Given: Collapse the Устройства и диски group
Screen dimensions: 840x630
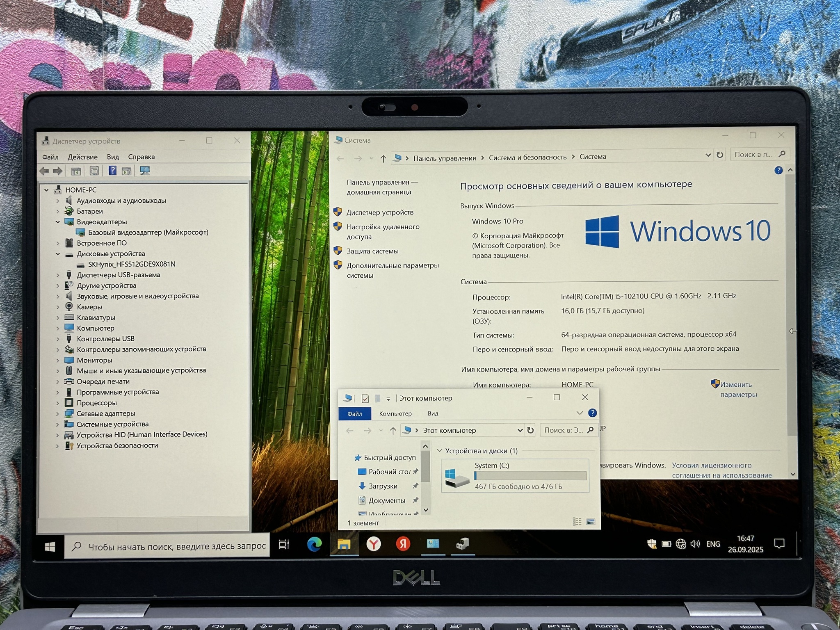Looking at the screenshot, I should pyautogui.click(x=440, y=451).
